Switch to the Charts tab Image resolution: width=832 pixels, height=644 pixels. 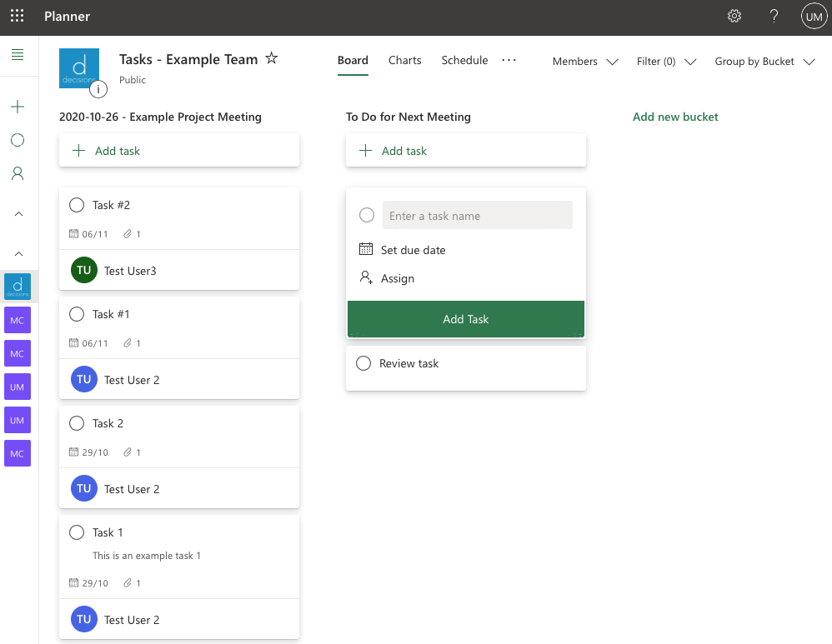[405, 61]
